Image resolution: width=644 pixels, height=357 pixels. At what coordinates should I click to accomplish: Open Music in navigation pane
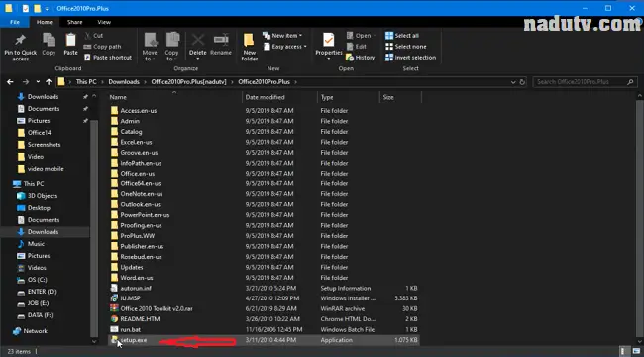(36, 244)
